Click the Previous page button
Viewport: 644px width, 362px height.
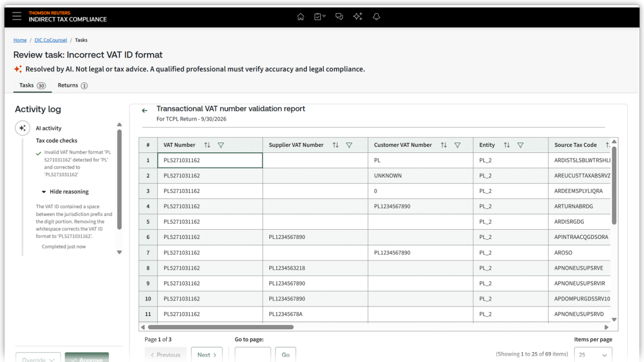coord(166,355)
